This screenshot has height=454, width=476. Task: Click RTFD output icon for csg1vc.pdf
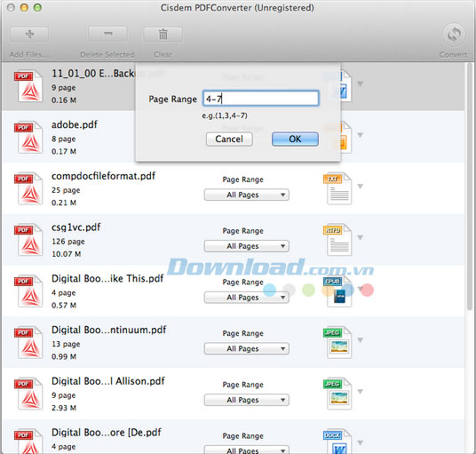pyautogui.click(x=337, y=240)
